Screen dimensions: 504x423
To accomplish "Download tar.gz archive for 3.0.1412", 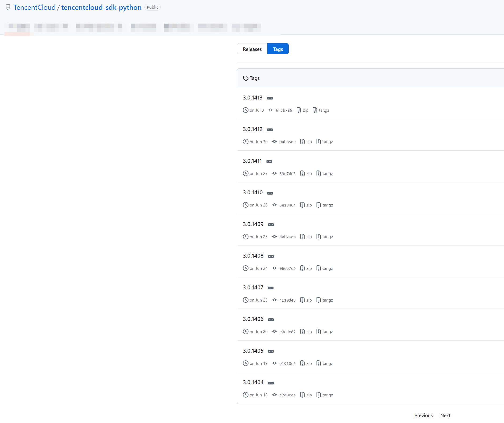I will coord(327,142).
